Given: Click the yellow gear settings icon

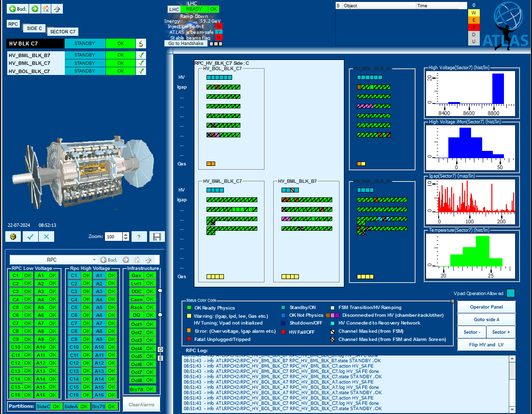Looking at the screenshot, I should 13,237.
